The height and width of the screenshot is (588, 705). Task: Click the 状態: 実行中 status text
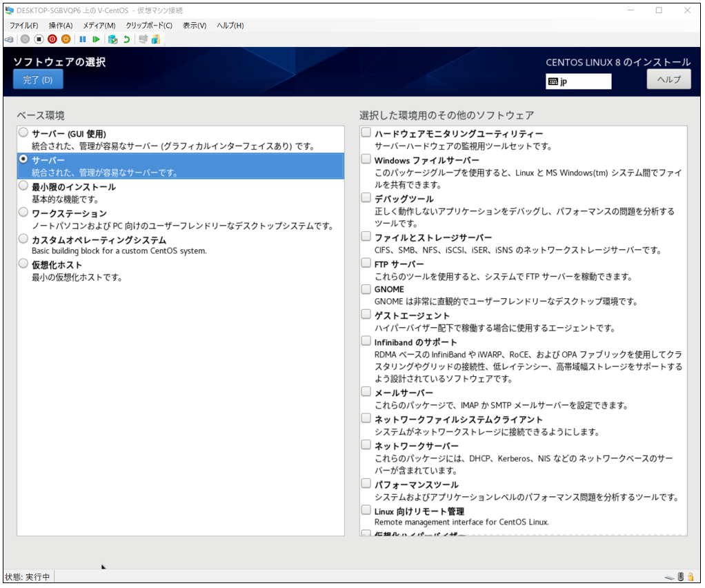coord(28,577)
